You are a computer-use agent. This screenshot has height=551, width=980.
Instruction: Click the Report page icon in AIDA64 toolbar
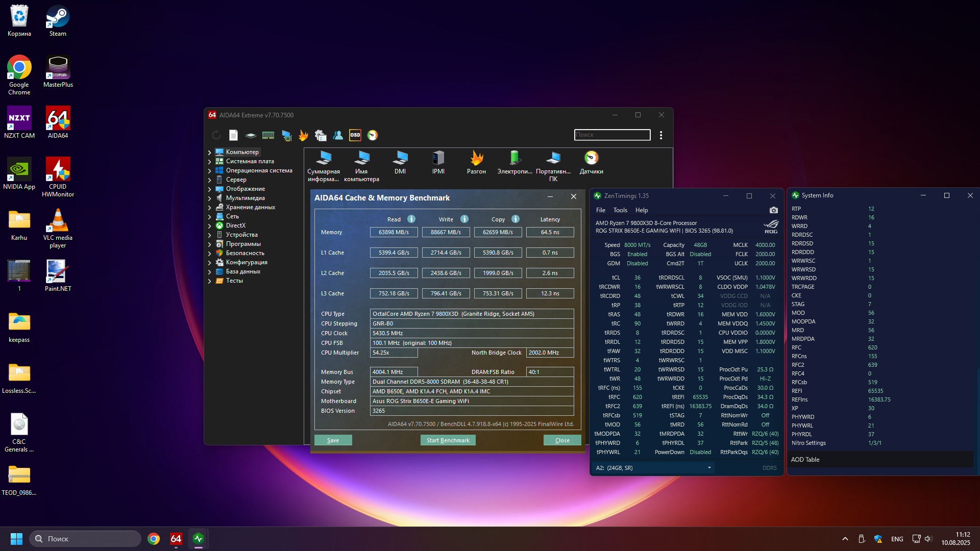click(233, 135)
